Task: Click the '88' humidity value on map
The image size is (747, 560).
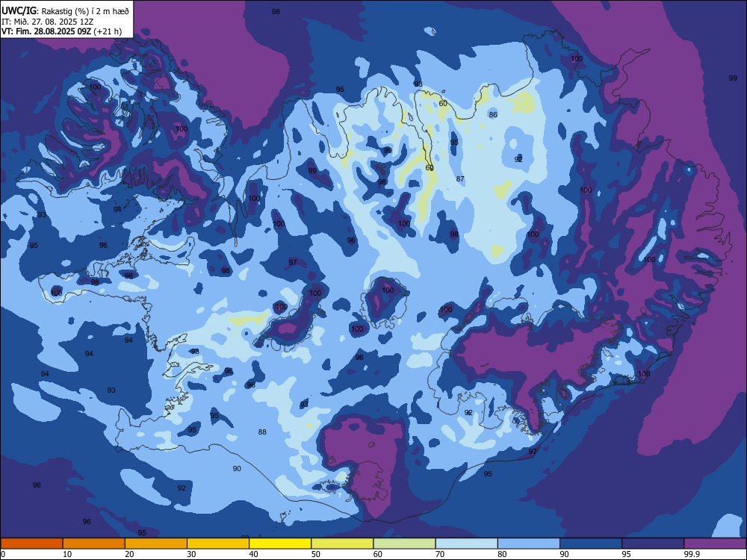Action: coord(262,432)
